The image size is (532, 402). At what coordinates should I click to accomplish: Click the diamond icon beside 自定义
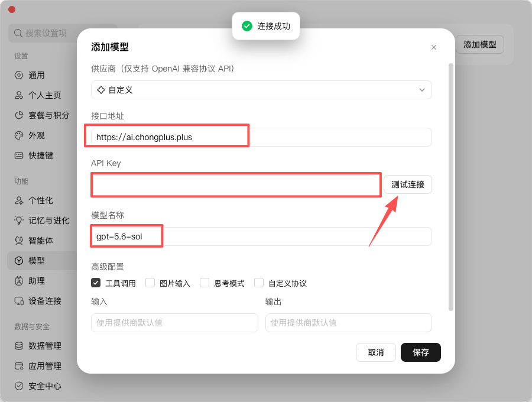pos(100,90)
